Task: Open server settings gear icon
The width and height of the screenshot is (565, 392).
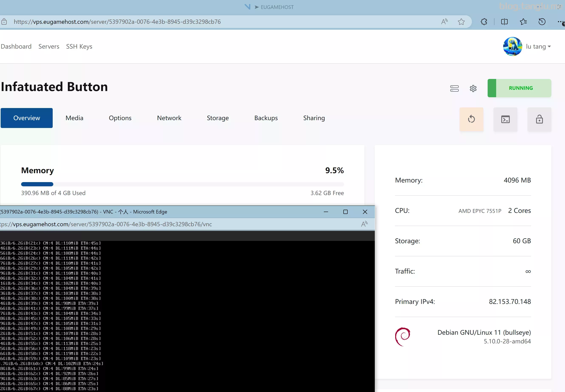Action: [x=473, y=89]
